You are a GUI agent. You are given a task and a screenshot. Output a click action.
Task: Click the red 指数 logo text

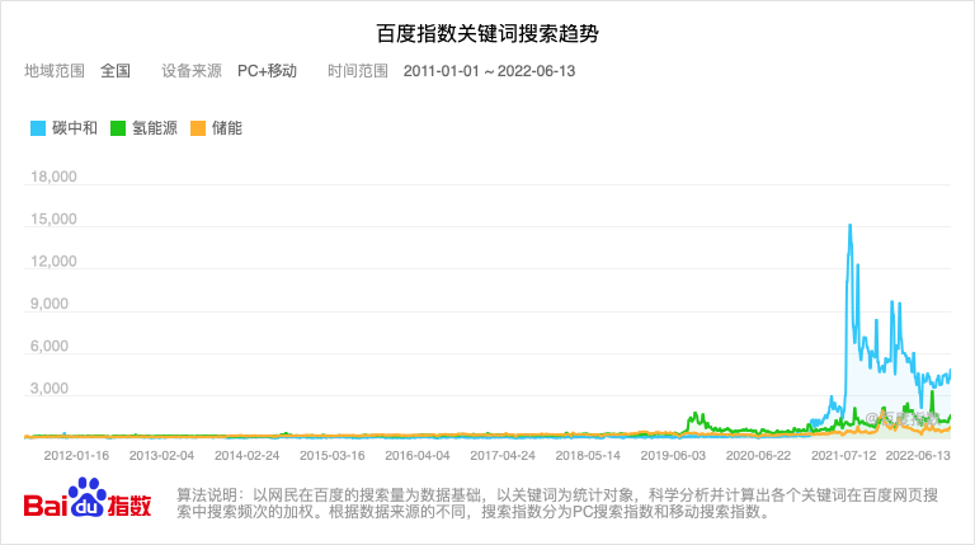(x=130, y=504)
